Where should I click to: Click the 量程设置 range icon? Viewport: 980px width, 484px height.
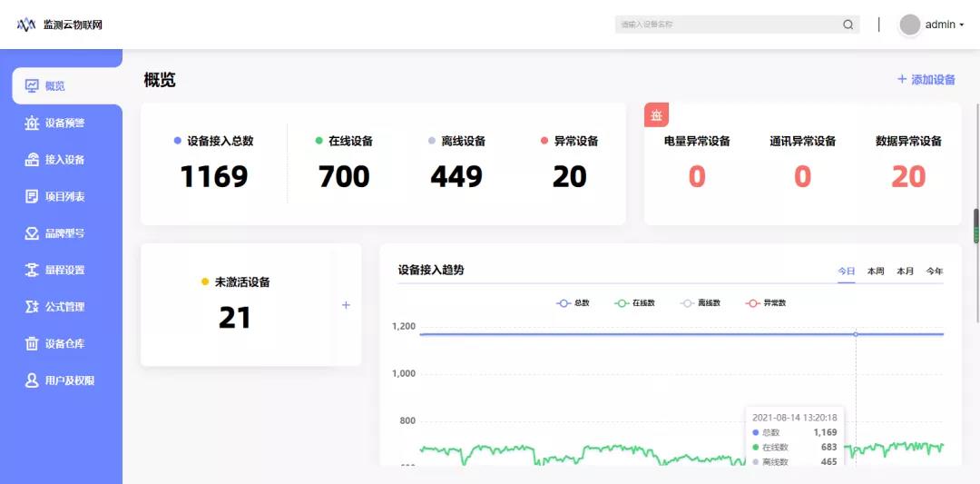click(x=32, y=270)
